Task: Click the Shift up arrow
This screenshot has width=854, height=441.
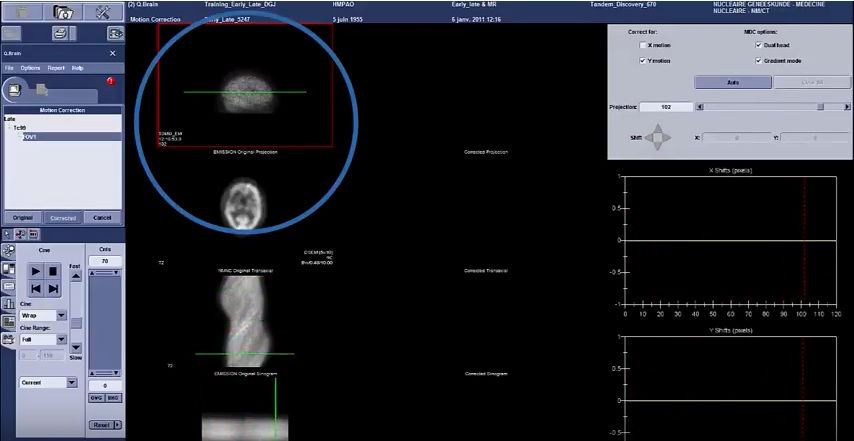Action: [x=658, y=128]
